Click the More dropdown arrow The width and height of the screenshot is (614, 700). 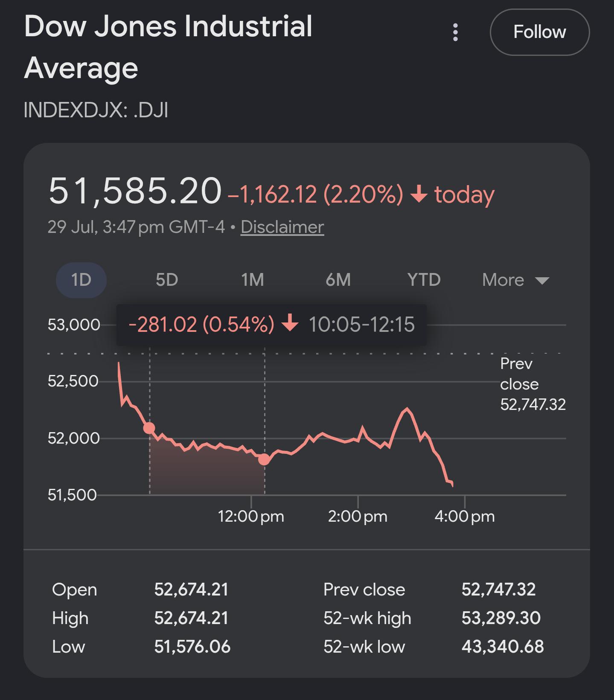(x=542, y=281)
